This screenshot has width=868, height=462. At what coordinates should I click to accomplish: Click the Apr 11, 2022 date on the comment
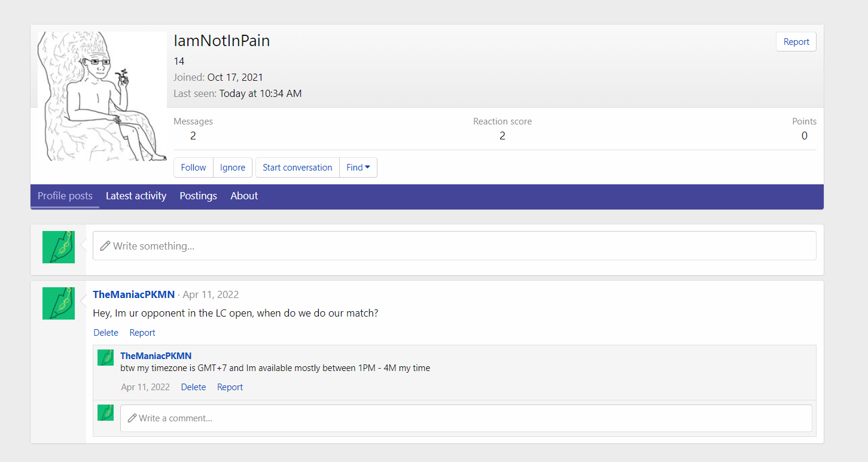point(145,387)
